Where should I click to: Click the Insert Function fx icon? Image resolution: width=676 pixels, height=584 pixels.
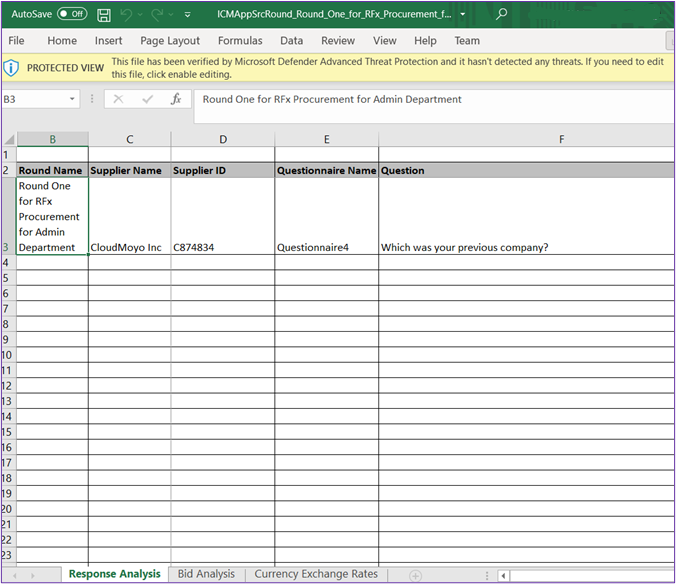[x=175, y=99]
